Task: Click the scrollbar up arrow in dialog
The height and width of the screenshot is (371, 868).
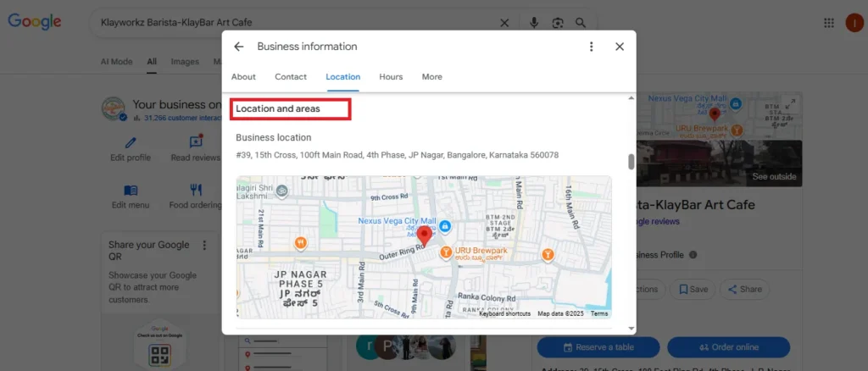Action: click(631, 98)
